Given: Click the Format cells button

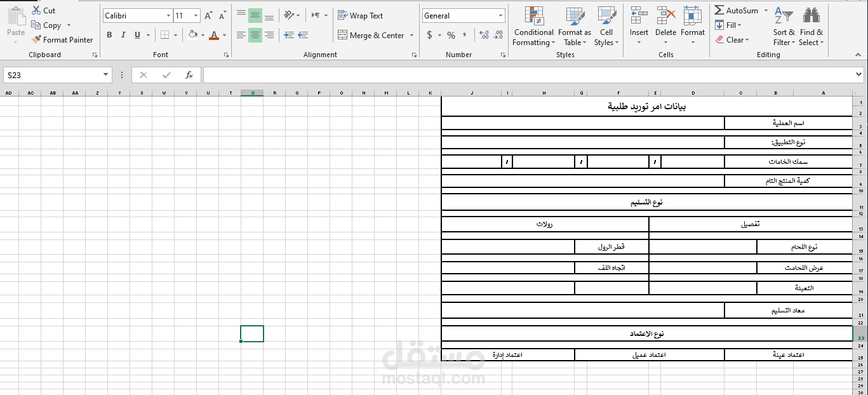Looking at the screenshot, I should pyautogui.click(x=693, y=27).
